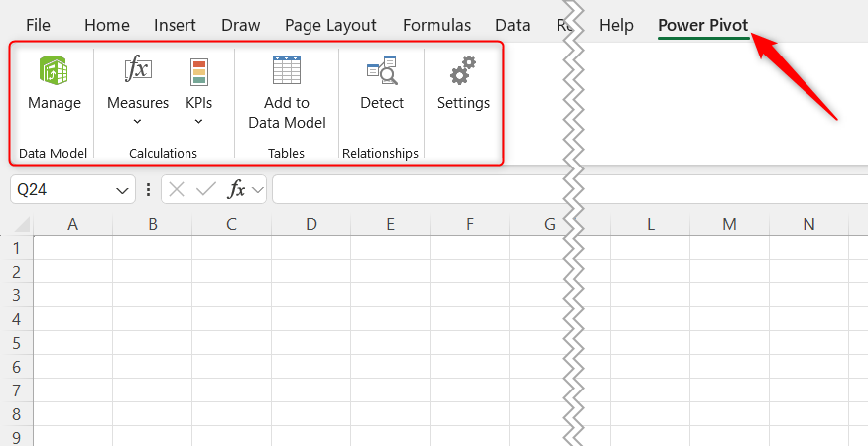Select column M header
The height and width of the screenshot is (446, 868).
click(729, 224)
